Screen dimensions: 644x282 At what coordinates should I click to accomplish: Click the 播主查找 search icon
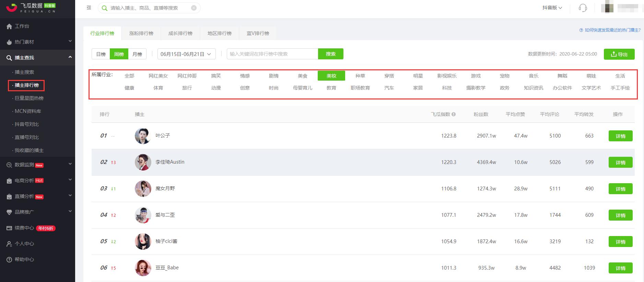(x=9, y=58)
